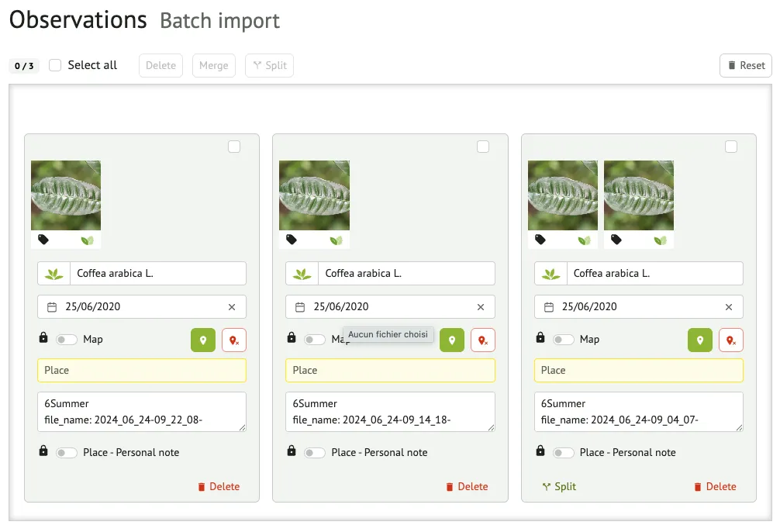Click the Split link in third card
Screen dimensions: 780x532
[559, 487]
